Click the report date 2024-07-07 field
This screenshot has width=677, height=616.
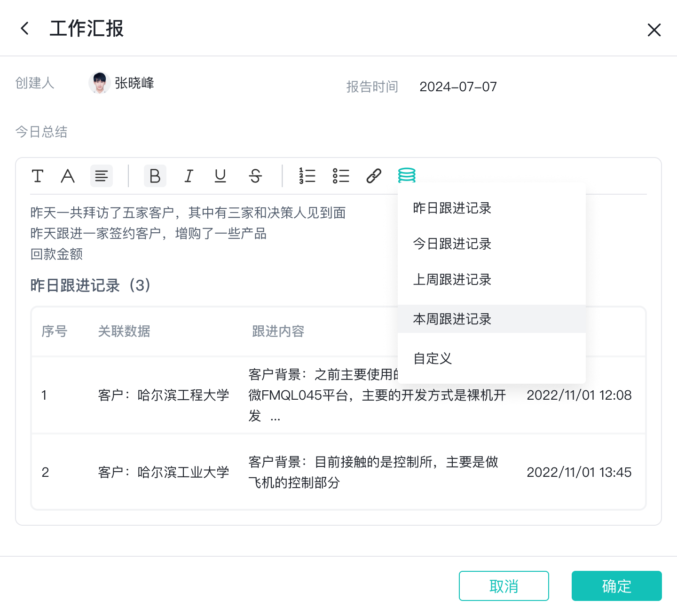[x=458, y=87]
